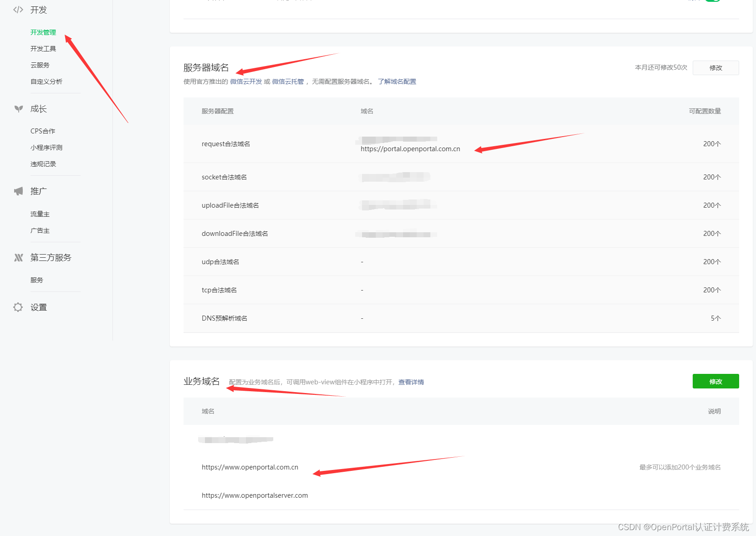This screenshot has height=536, width=756.
Task: Click the 成长 sprout icon
Action: click(18, 109)
